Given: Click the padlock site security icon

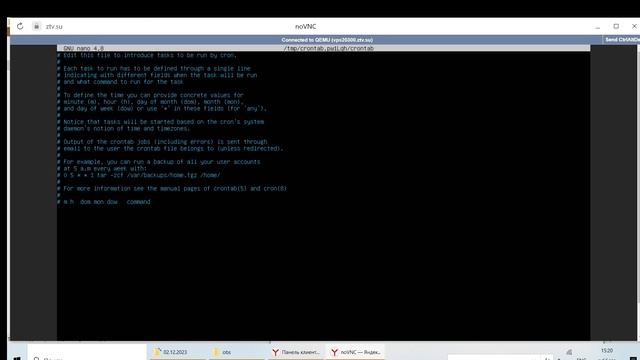Looking at the screenshot, I should [x=36, y=27].
